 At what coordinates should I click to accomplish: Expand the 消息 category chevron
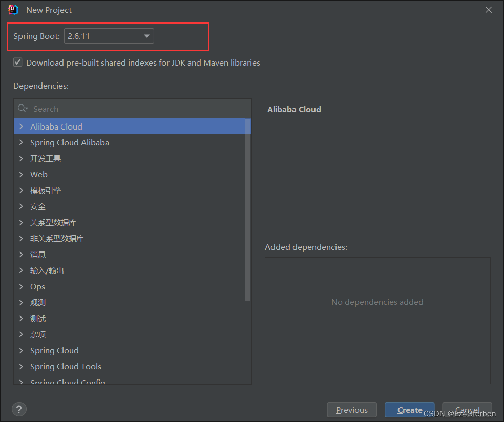click(x=21, y=255)
